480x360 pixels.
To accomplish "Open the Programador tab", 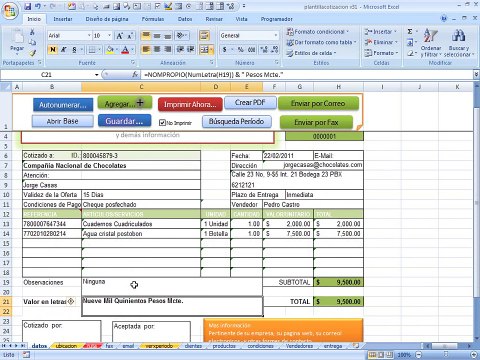I will pos(276,19).
